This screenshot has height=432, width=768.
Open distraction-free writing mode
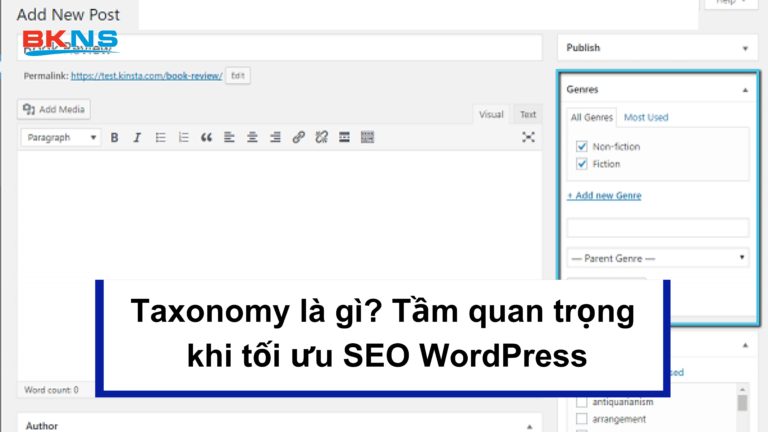click(x=528, y=137)
